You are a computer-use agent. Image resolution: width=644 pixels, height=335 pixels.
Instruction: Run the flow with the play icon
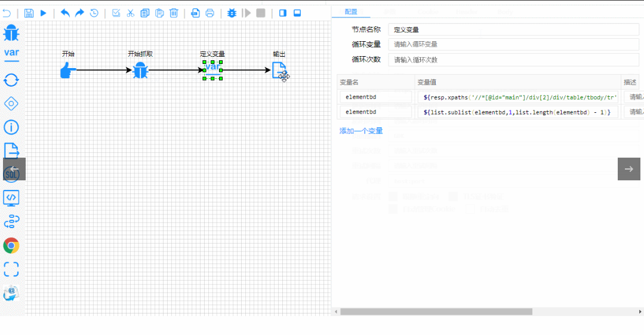click(43, 13)
